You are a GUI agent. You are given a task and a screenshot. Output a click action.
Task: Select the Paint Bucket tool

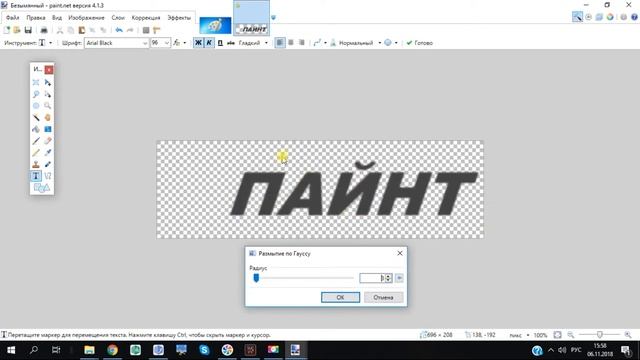(x=36, y=129)
